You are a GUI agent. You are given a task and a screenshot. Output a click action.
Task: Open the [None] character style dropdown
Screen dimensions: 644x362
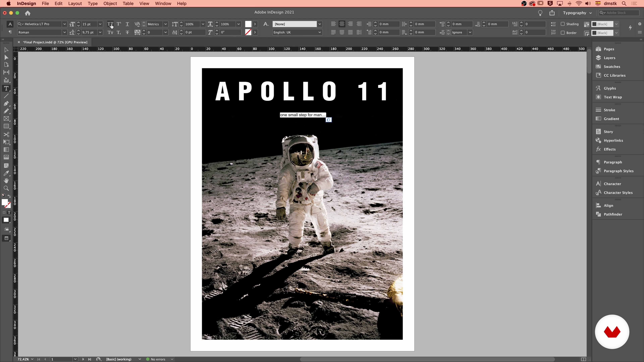coord(319,24)
